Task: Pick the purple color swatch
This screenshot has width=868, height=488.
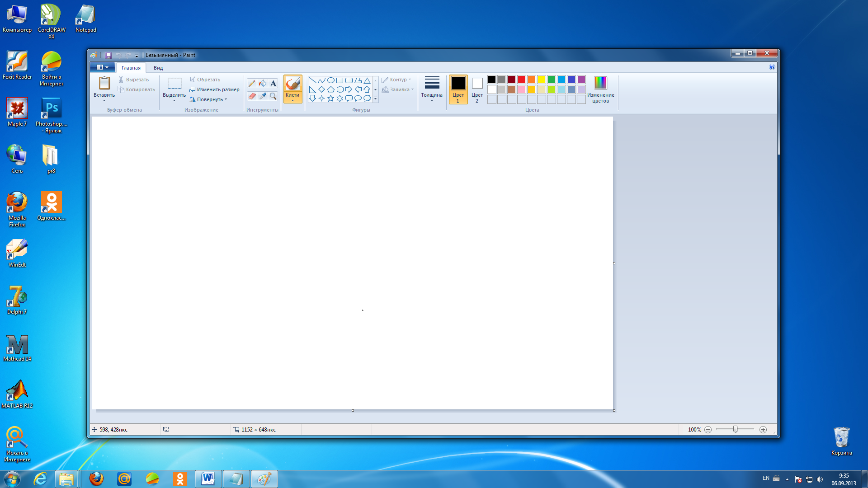Action: pyautogui.click(x=581, y=80)
